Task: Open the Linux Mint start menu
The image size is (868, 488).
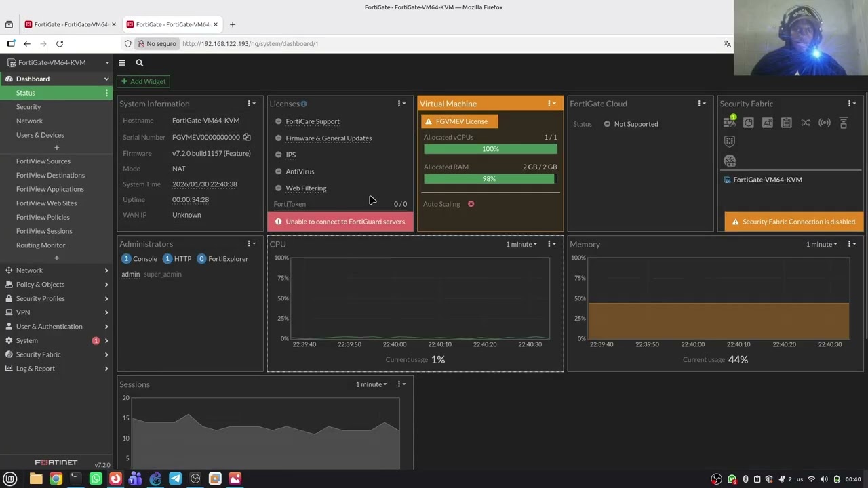Action: (10, 479)
